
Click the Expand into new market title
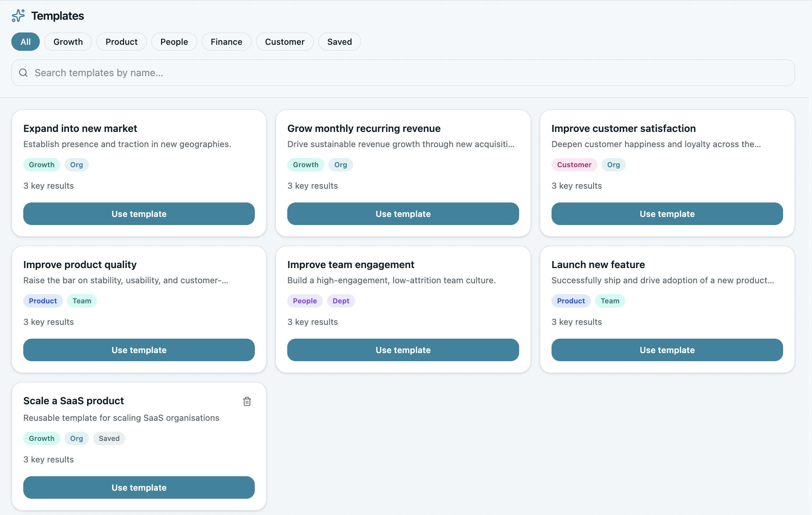(80, 128)
